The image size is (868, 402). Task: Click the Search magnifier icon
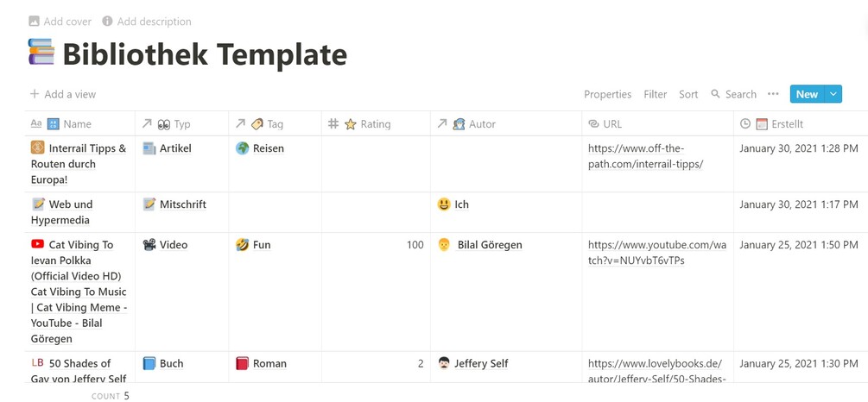[715, 94]
